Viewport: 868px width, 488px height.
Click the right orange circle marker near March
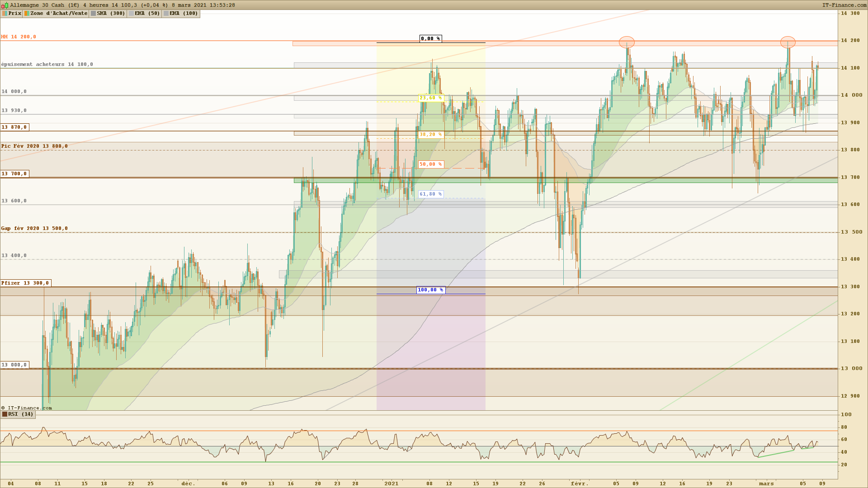click(x=788, y=42)
